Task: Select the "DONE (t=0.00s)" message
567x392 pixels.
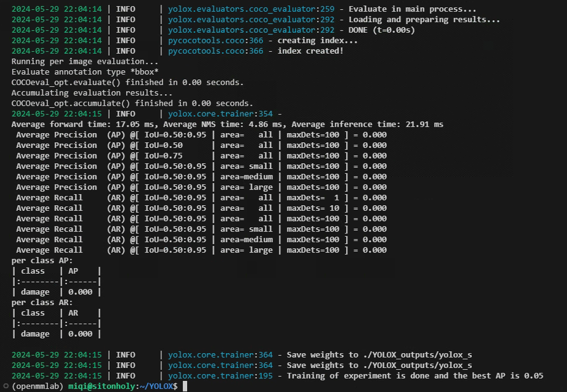Action: point(382,30)
